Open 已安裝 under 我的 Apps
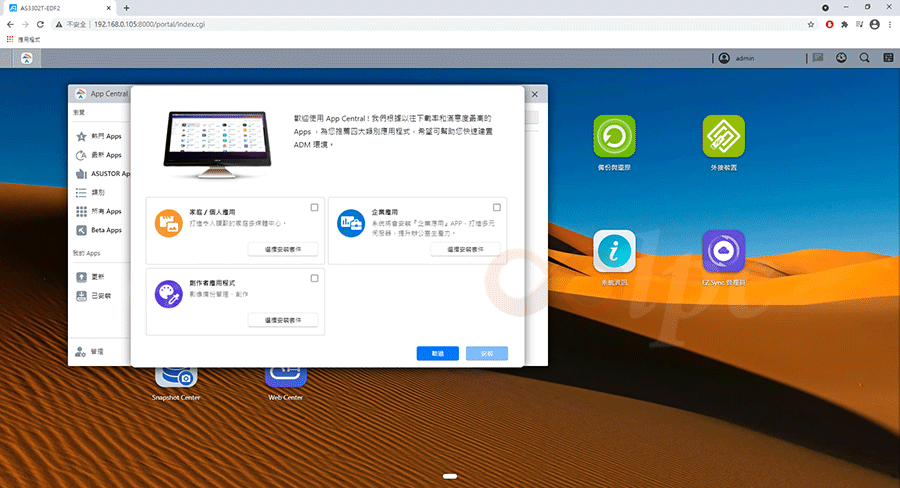 (x=94, y=296)
